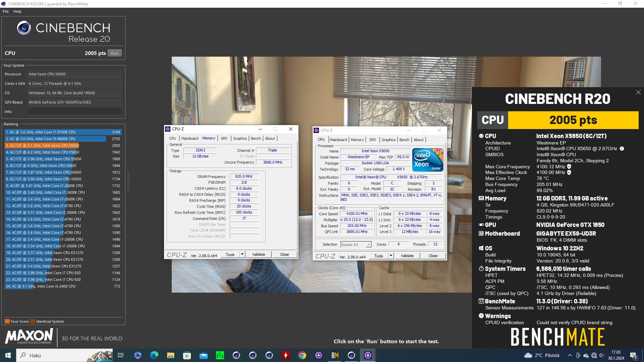Open the volume control in the tray
Viewport: 644px width, 362px height.
(601, 355)
